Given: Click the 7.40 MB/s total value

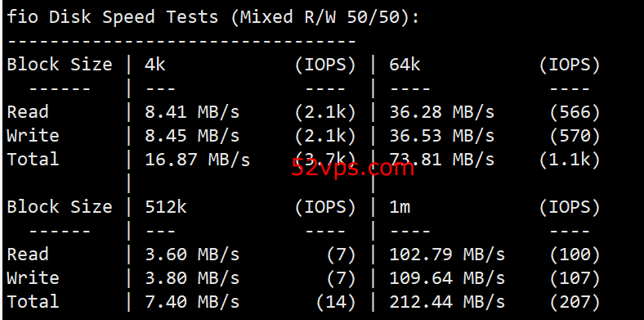Looking at the screenshot, I should (192, 302).
